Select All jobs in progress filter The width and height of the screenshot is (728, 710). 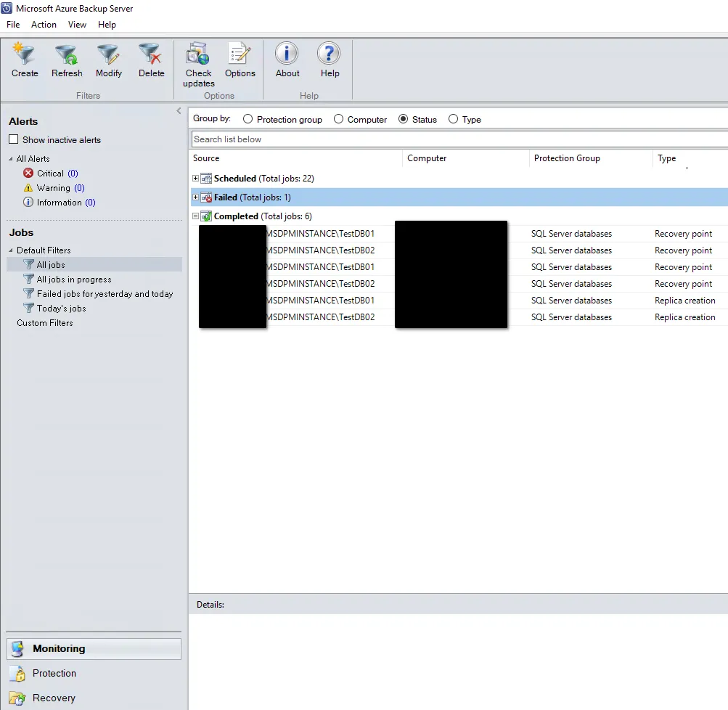[74, 279]
